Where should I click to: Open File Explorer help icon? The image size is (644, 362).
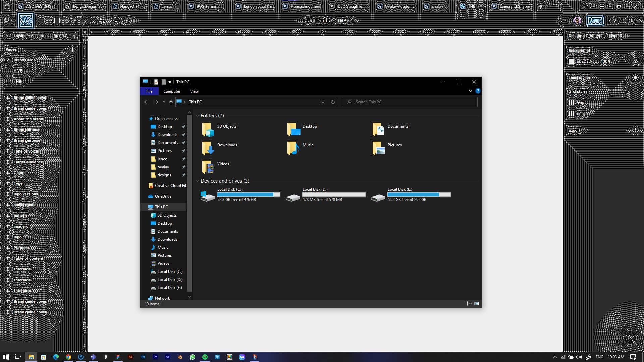pyautogui.click(x=478, y=91)
